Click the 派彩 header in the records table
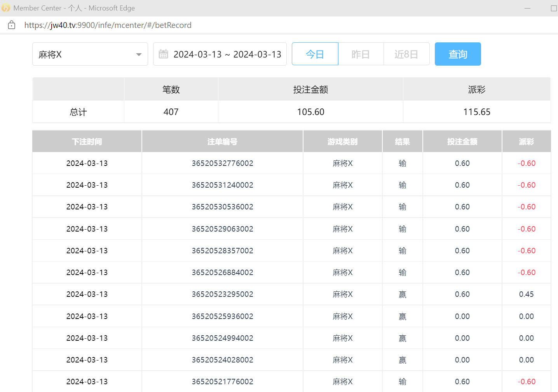Viewport: 558px width, 392px height. (x=527, y=141)
